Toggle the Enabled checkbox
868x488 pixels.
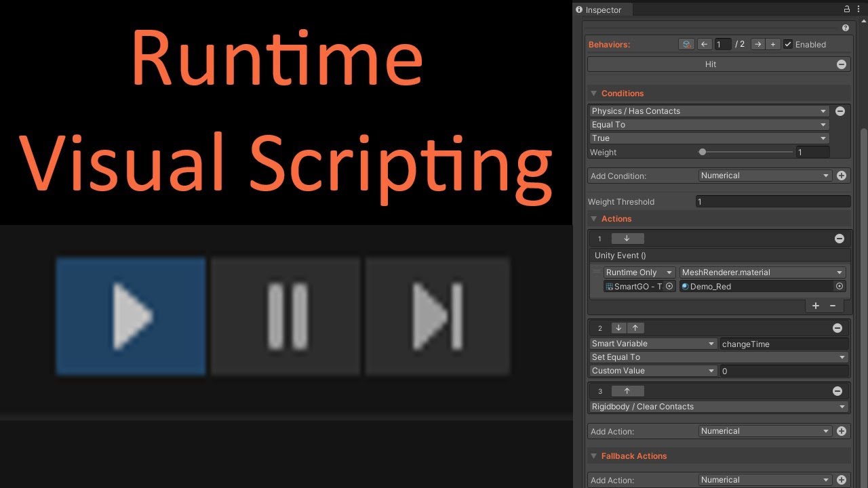pyautogui.click(x=787, y=44)
